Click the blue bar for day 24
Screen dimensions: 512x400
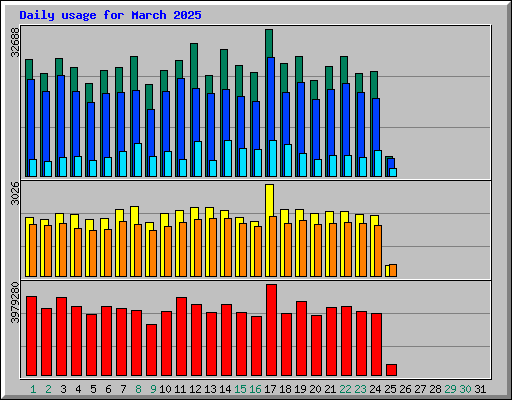tap(376, 124)
